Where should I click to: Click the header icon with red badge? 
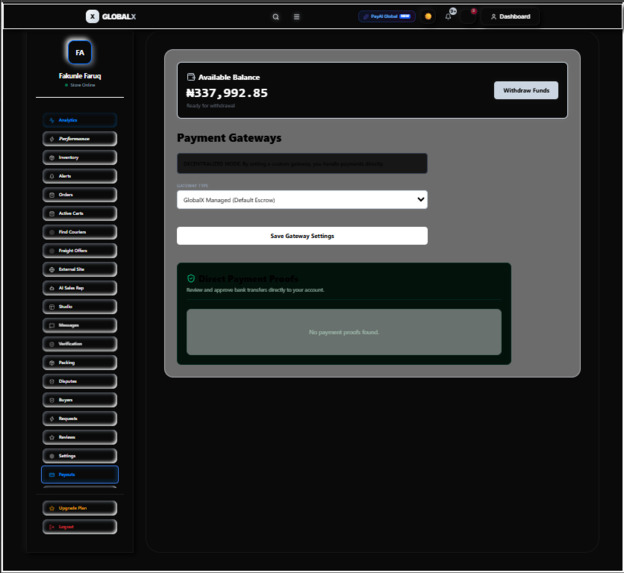(x=469, y=16)
